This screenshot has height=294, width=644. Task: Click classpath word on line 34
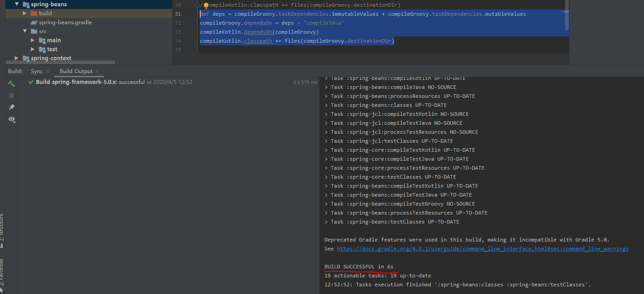(258, 41)
